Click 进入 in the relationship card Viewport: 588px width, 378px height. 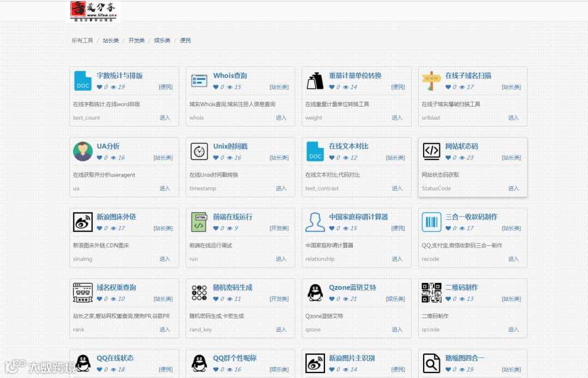pyautogui.click(x=397, y=259)
